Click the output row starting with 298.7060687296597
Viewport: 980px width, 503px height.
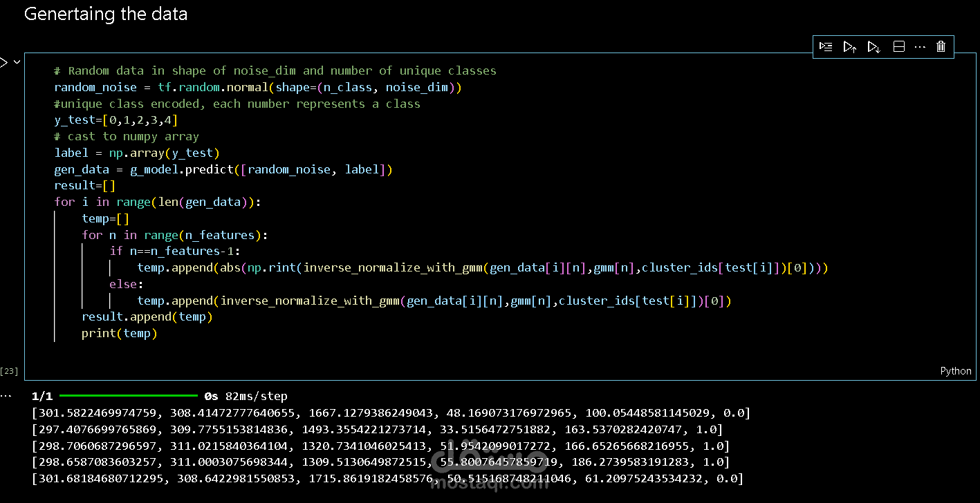(x=380, y=446)
